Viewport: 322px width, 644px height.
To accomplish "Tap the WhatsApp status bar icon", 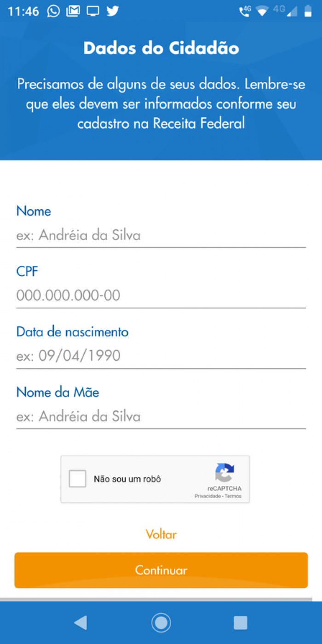I will [x=53, y=11].
